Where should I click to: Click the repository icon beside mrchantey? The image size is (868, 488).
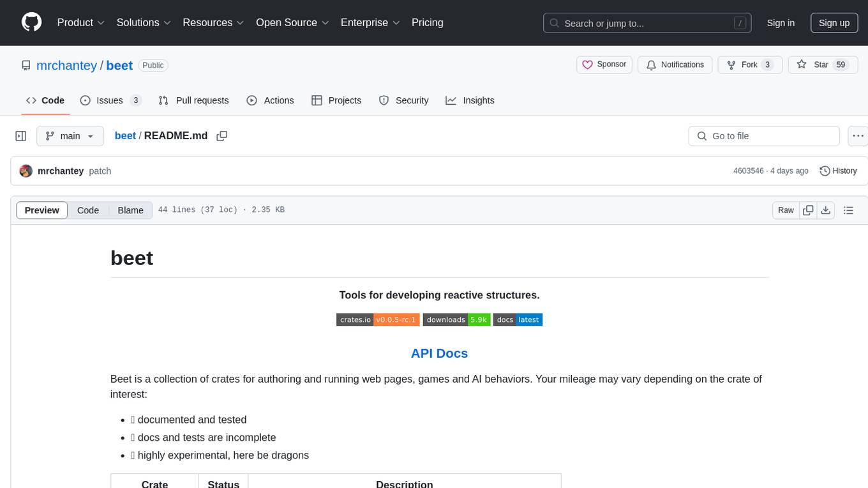click(26, 65)
